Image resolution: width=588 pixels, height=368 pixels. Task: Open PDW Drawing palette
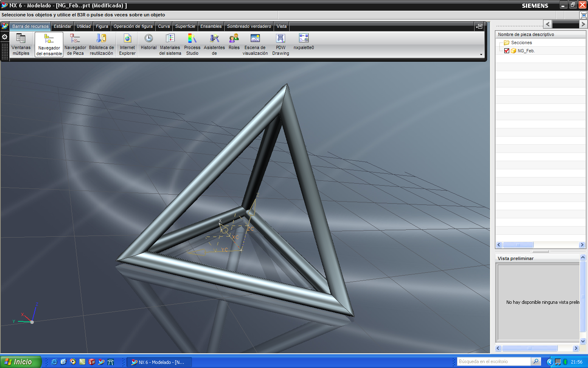(281, 44)
